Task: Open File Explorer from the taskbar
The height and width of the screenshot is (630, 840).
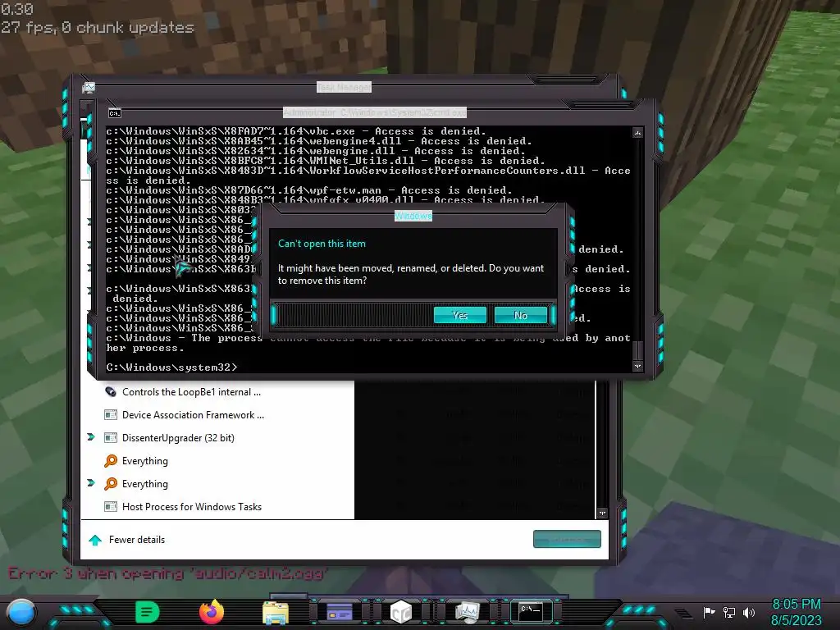Action: pyautogui.click(x=276, y=613)
